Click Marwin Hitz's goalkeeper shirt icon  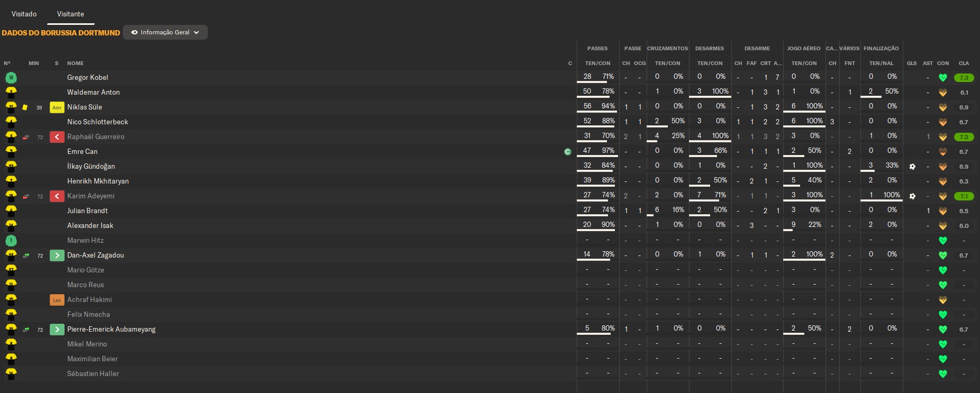pos(11,241)
